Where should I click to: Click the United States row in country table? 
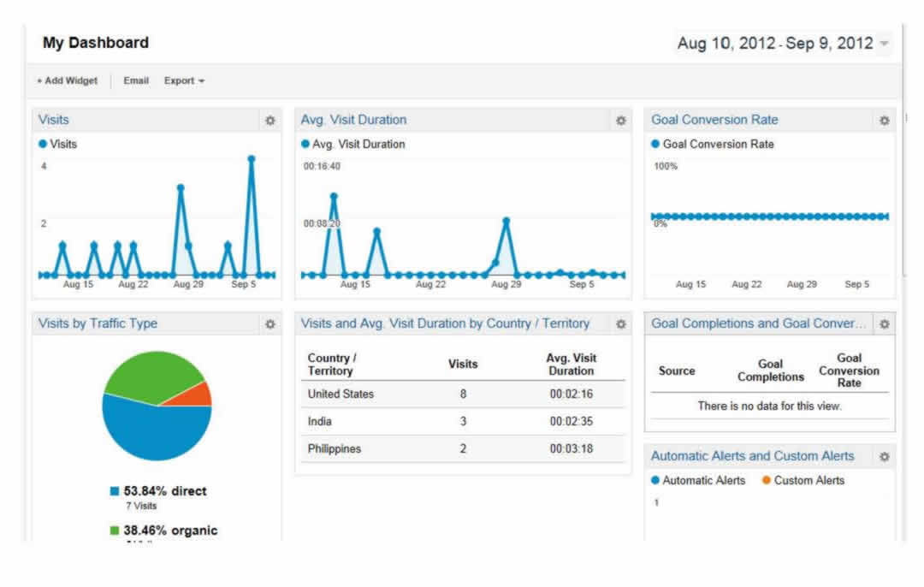(341, 394)
